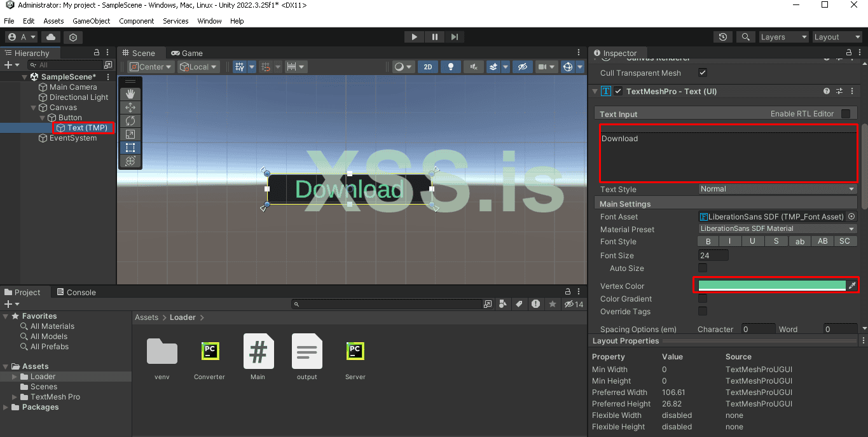Image resolution: width=868 pixels, height=437 pixels.
Task: Open the Vertex Color swatch
Action: (771, 285)
